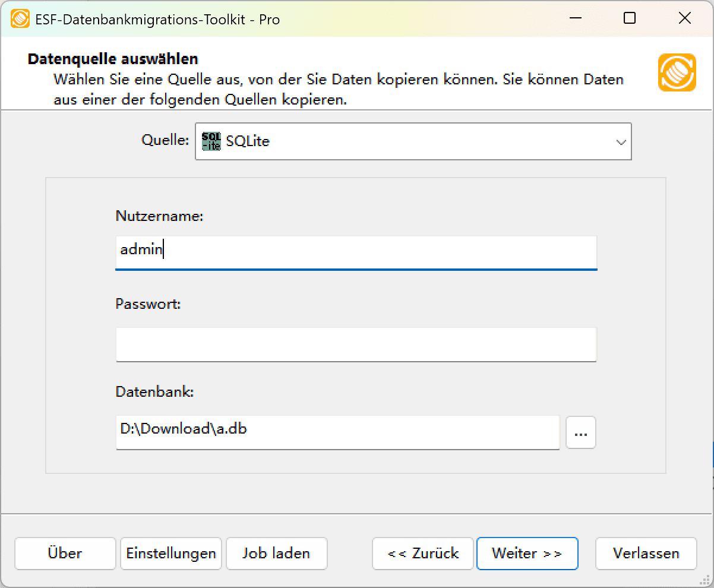Click the chevron of the SQLite combo box

click(621, 141)
